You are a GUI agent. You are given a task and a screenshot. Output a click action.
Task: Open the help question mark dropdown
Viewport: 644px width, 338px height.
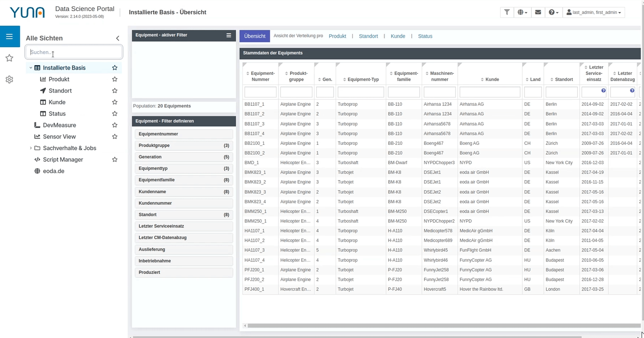(554, 12)
